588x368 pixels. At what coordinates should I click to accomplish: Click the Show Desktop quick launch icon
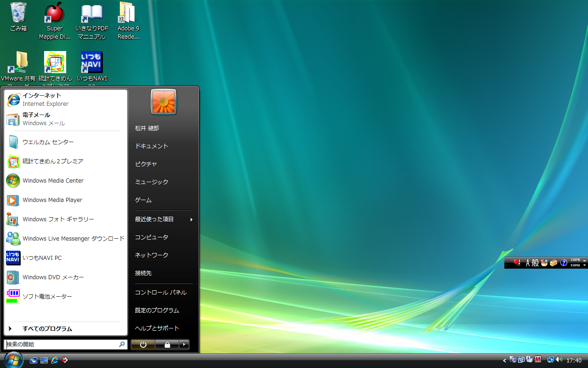pos(44,360)
